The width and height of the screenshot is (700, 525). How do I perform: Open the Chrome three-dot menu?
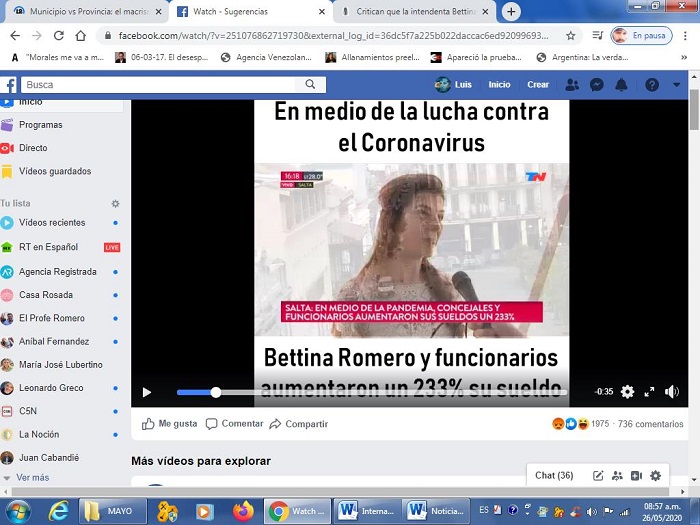click(685, 36)
